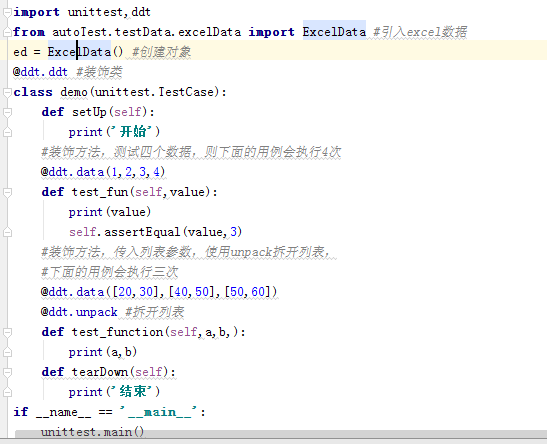
Task: Click the fold marker beside from autoTest import line
Action: [7, 32]
